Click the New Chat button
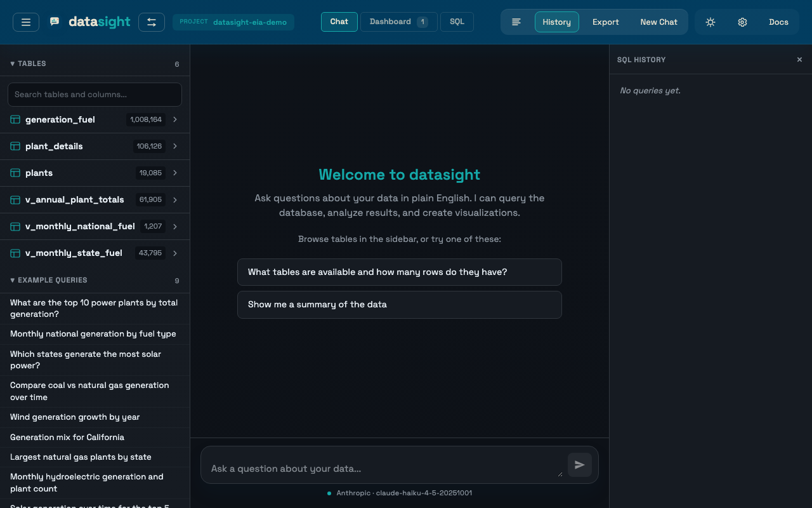 658,22
